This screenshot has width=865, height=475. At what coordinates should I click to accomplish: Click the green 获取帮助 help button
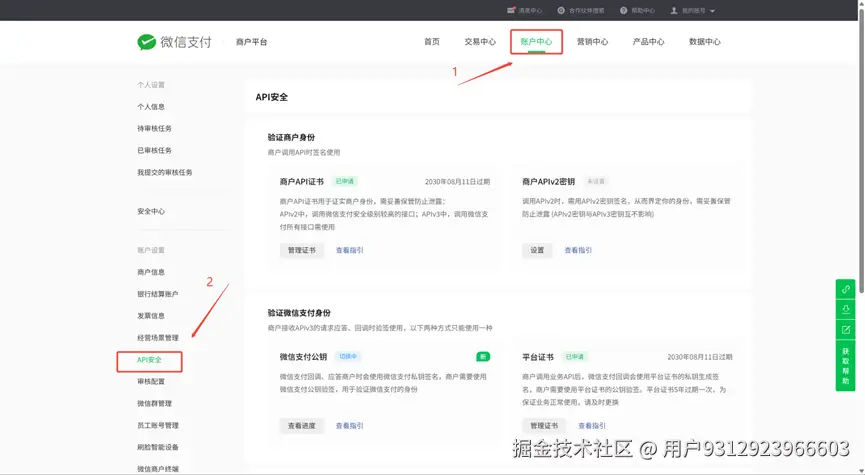[845, 366]
